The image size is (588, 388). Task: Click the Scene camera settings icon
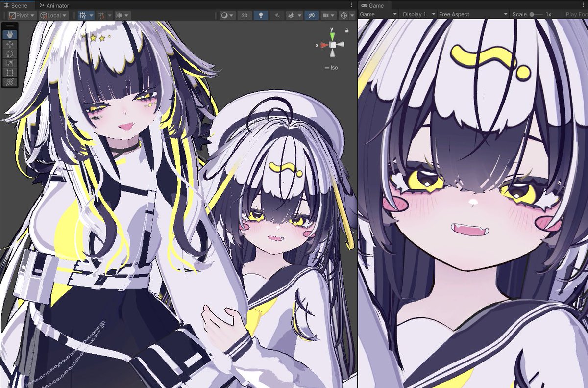coord(325,15)
